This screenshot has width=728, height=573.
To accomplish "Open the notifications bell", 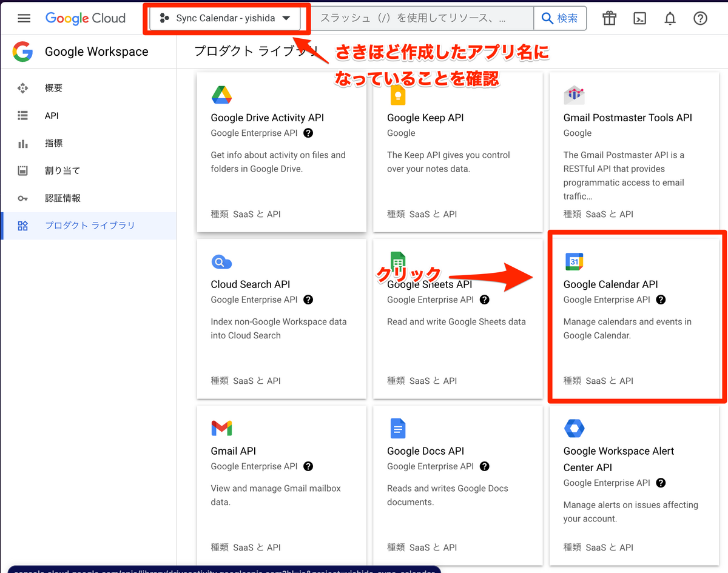I will pos(670,18).
